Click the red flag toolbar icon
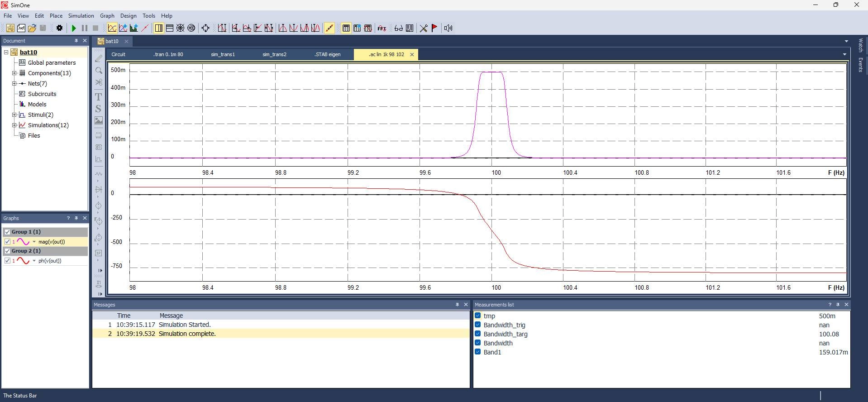The height and width of the screenshot is (402, 868). click(x=434, y=28)
